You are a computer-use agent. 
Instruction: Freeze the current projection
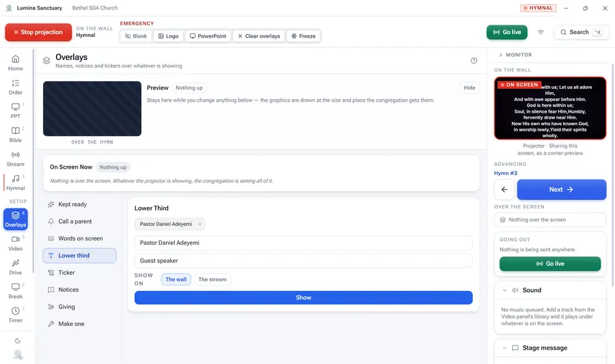point(303,36)
